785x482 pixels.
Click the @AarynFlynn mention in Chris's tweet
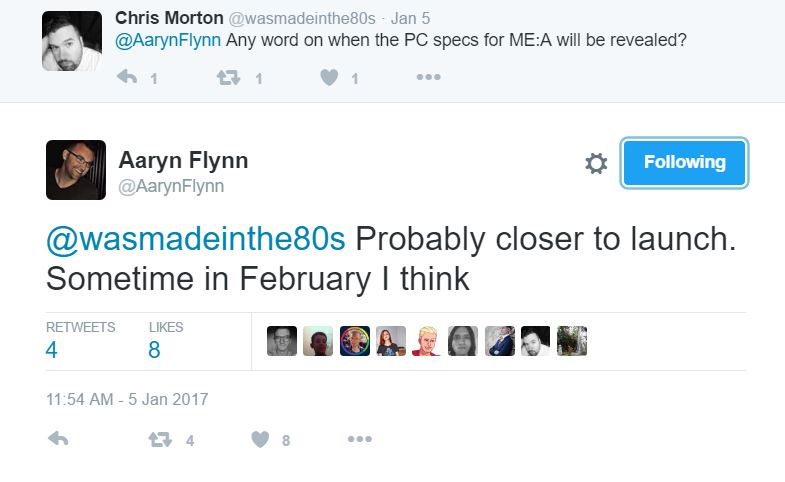(x=168, y=40)
